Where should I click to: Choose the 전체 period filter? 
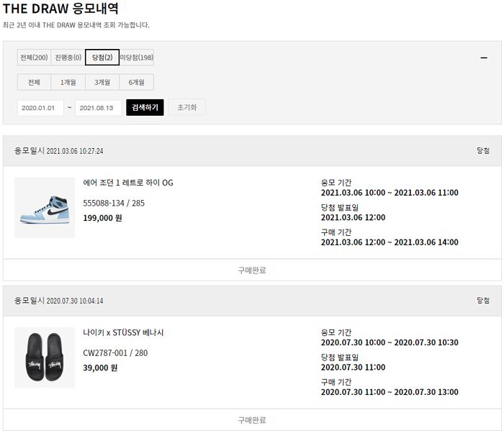tap(34, 82)
